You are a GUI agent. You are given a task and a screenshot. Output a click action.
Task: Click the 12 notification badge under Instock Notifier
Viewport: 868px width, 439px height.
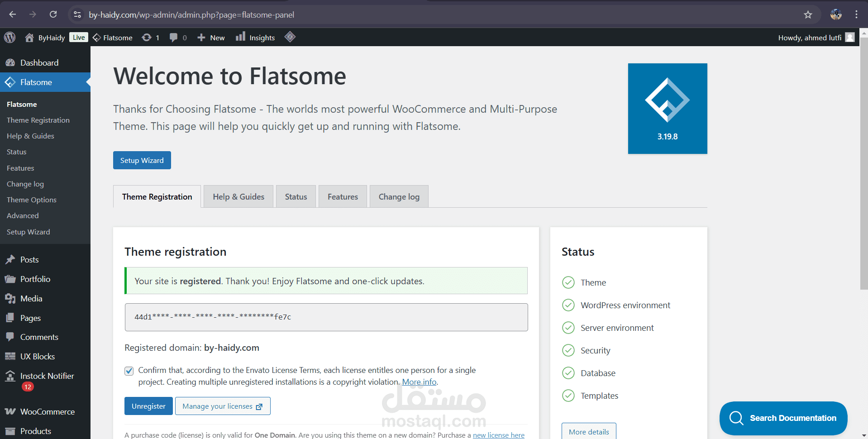click(x=28, y=387)
